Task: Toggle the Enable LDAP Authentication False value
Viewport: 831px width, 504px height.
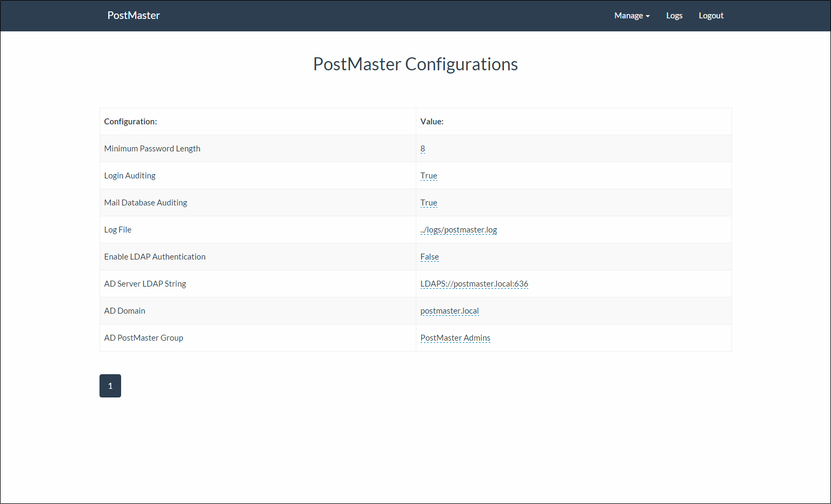Action: click(429, 257)
